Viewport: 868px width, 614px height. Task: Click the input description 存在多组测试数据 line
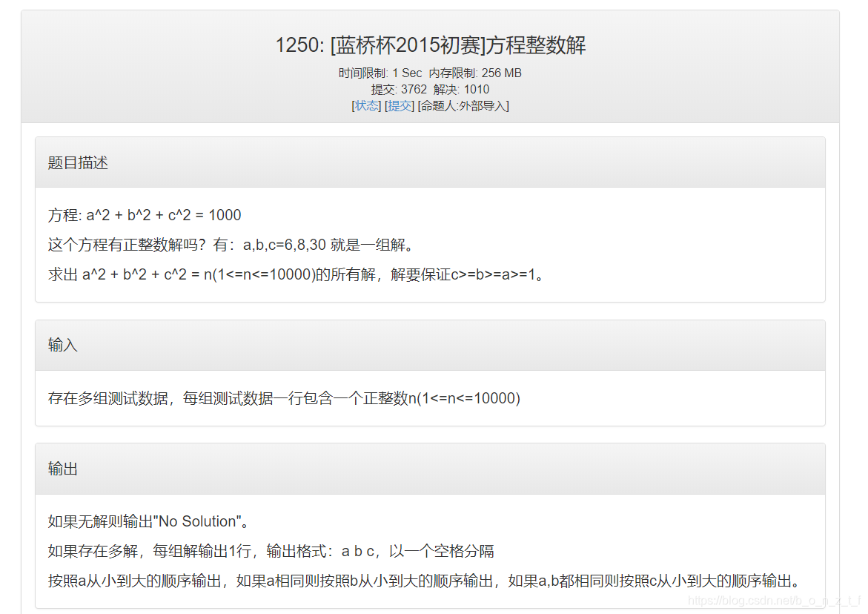pos(284,398)
